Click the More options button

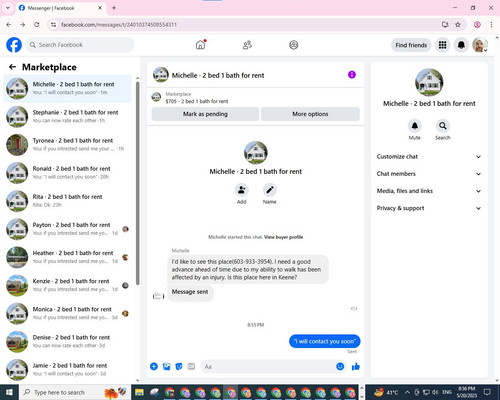point(310,114)
